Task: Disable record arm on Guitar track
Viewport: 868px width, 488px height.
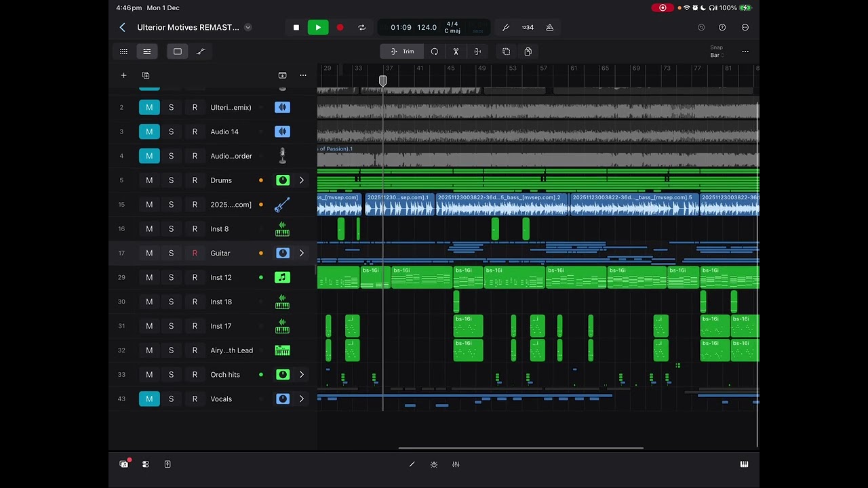Action: click(x=195, y=253)
